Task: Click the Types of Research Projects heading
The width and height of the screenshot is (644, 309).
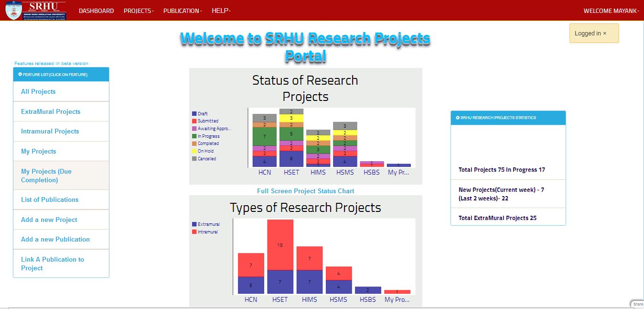Action: tap(305, 208)
